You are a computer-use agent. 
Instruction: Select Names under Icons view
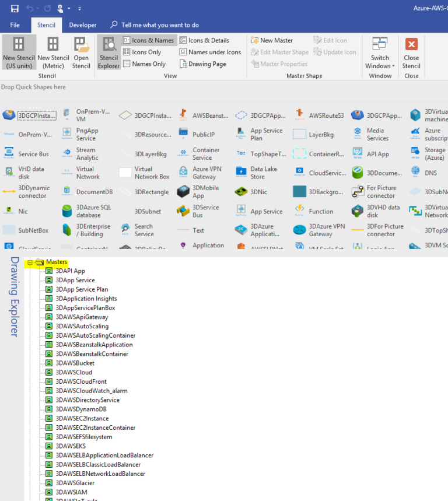click(210, 52)
